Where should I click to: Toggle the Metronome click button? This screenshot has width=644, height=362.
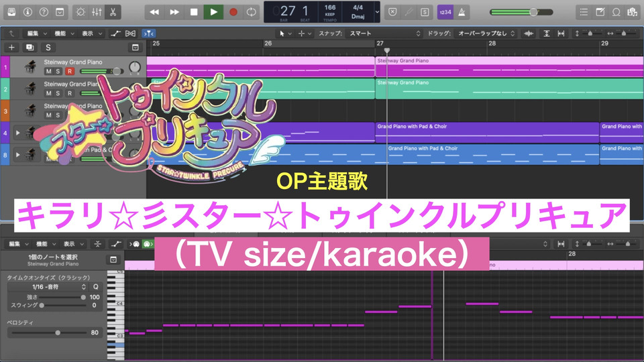pyautogui.click(x=462, y=12)
